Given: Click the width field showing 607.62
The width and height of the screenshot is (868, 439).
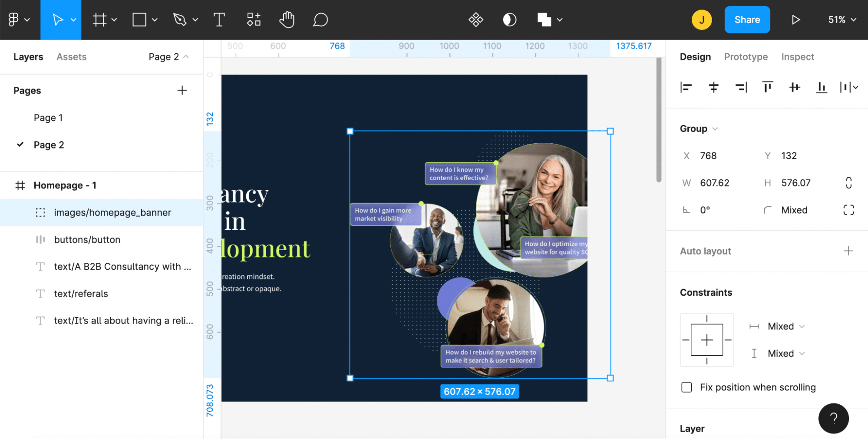Looking at the screenshot, I should [x=714, y=183].
